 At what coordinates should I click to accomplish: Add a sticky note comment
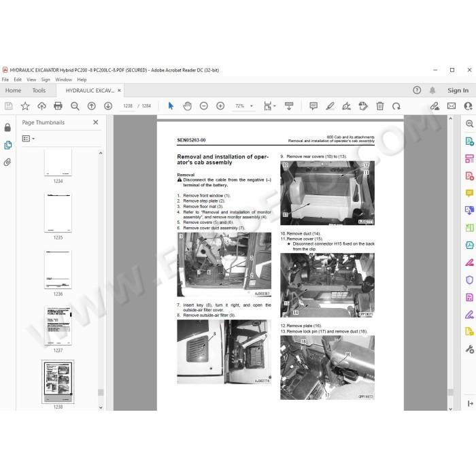click(x=313, y=106)
